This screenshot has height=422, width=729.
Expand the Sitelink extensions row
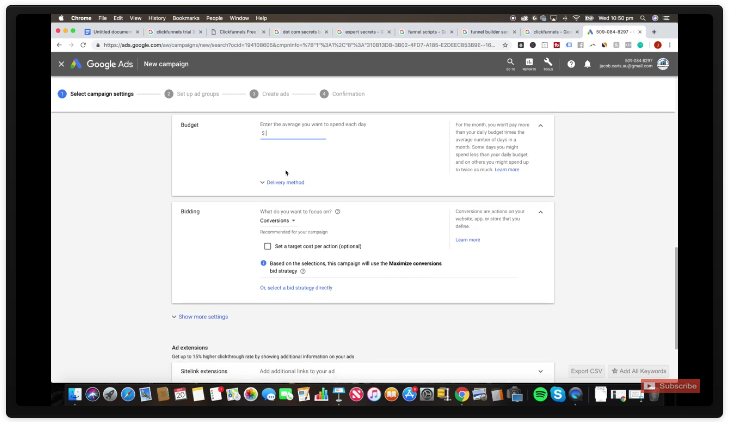point(363,371)
